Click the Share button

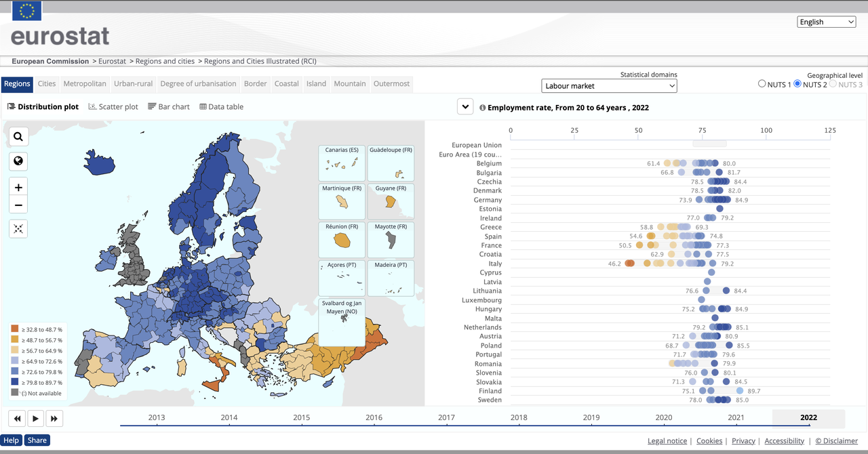coord(37,440)
